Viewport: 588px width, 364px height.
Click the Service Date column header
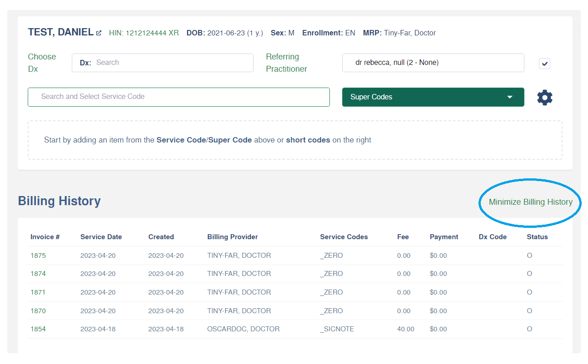(x=101, y=237)
